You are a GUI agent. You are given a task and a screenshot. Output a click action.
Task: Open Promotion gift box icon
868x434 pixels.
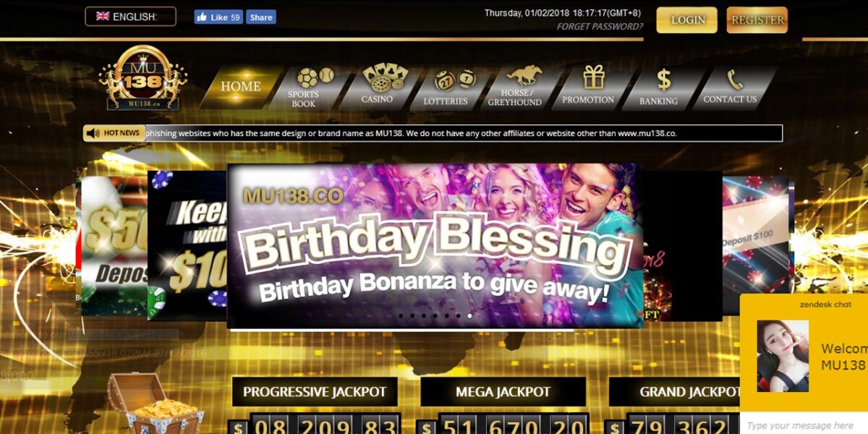click(x=594, y=76)
